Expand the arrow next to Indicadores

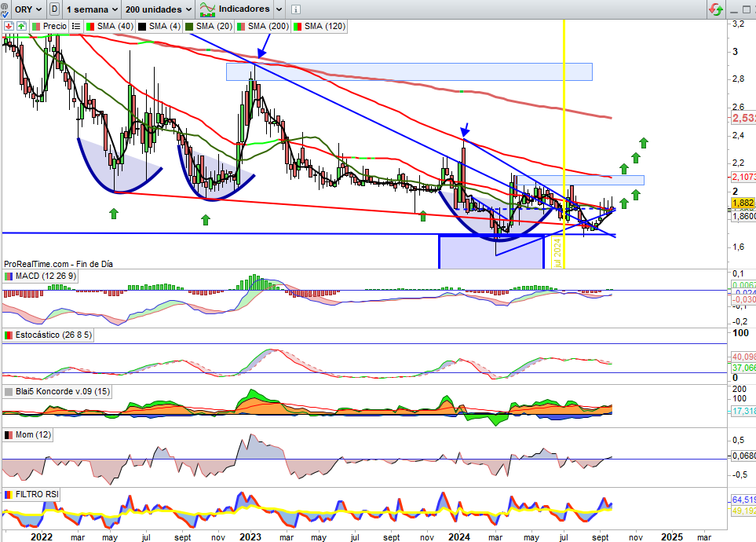click(x=279, y=9)
